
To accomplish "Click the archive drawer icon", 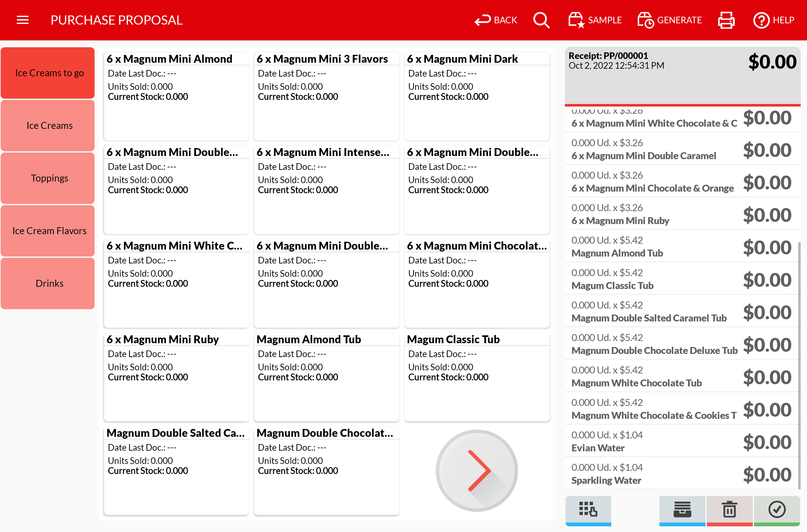I will [x=682, y=510].
